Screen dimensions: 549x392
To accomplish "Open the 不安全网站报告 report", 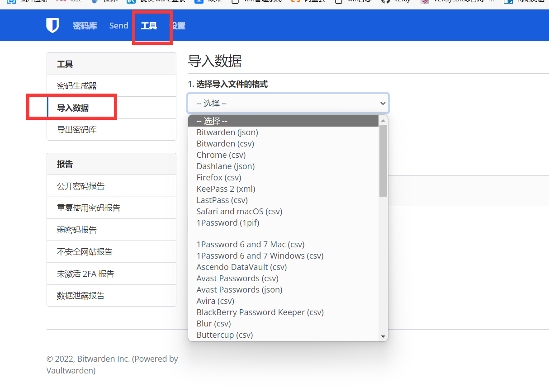I will 111,252.
